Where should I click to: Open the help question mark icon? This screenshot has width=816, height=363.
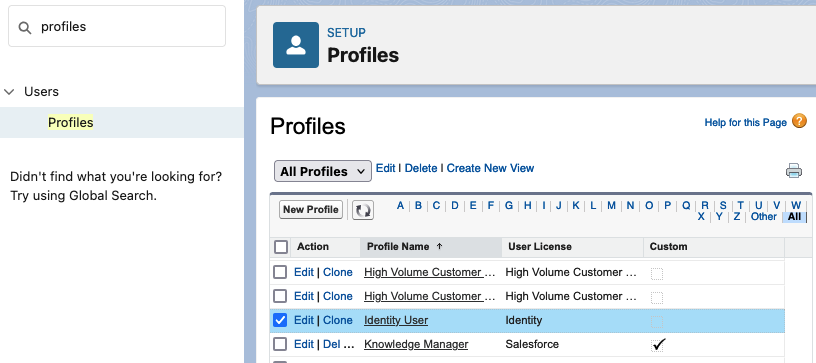(x=799, y=122)
